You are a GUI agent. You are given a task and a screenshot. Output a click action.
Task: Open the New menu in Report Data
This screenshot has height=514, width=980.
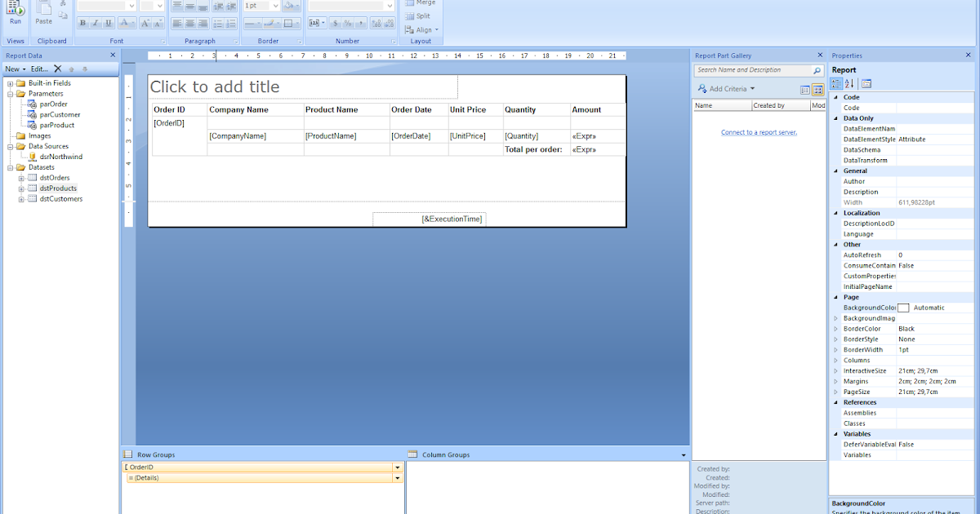[x=11, y=69]
